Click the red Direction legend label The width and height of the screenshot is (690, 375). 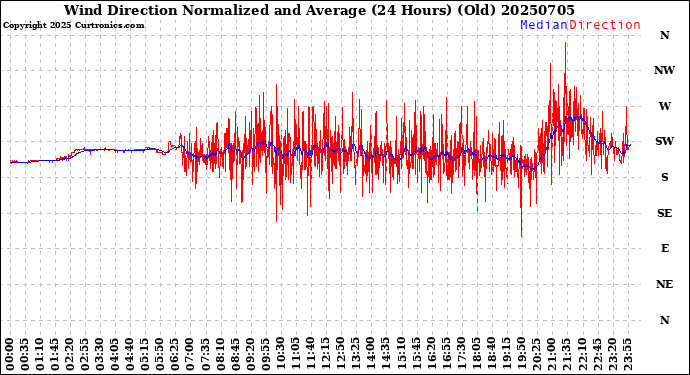tap(605, 25)
